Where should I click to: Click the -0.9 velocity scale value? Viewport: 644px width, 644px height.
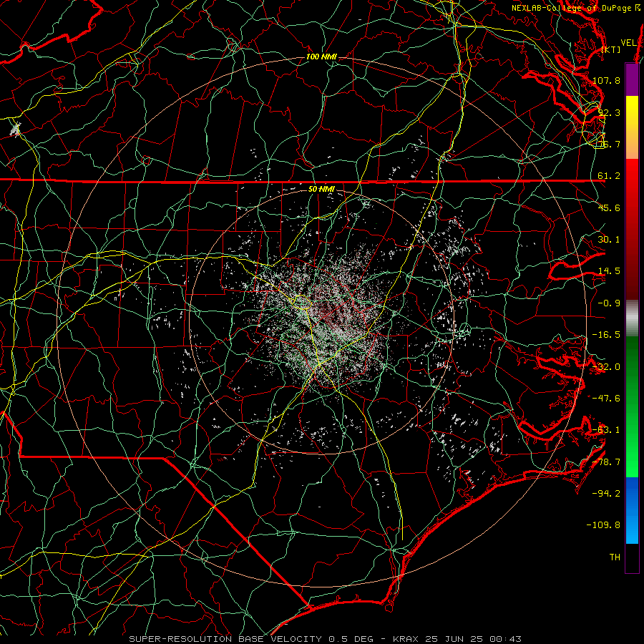click(x=609, y=303)
